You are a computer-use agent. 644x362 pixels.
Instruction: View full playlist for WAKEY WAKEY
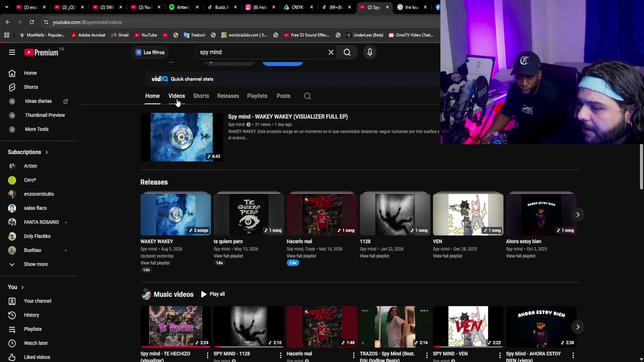click(x=155, y=263)
